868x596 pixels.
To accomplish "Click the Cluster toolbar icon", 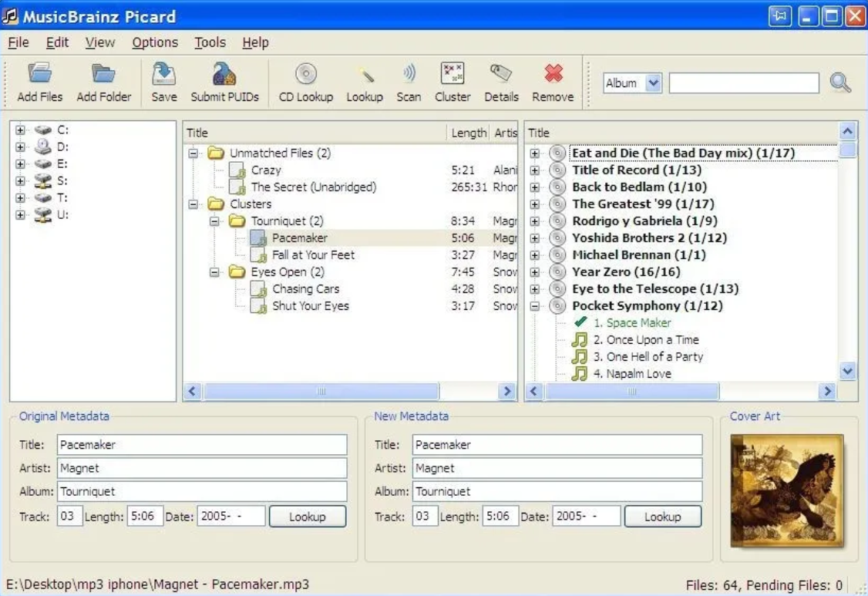I will 453,73.
